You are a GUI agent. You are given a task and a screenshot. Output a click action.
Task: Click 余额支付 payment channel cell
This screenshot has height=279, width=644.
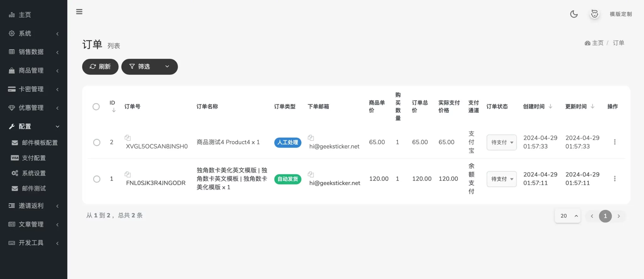(x=471, y=179)
